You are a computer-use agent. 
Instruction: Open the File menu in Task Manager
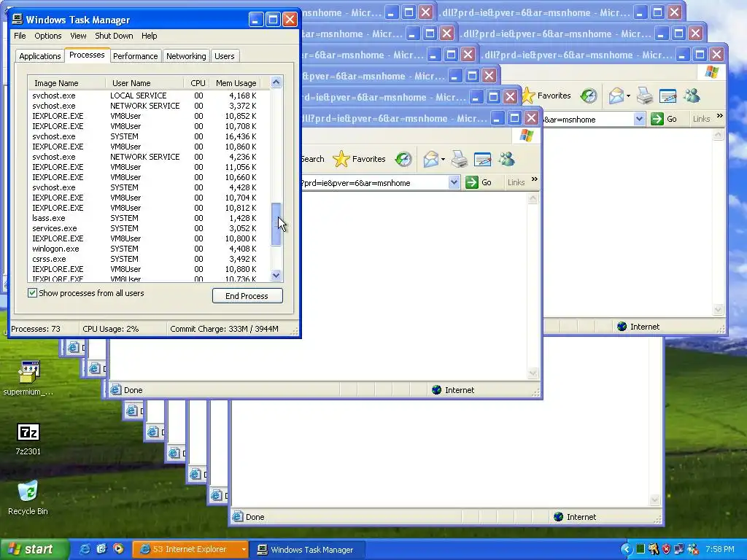(x=20, y=36)
